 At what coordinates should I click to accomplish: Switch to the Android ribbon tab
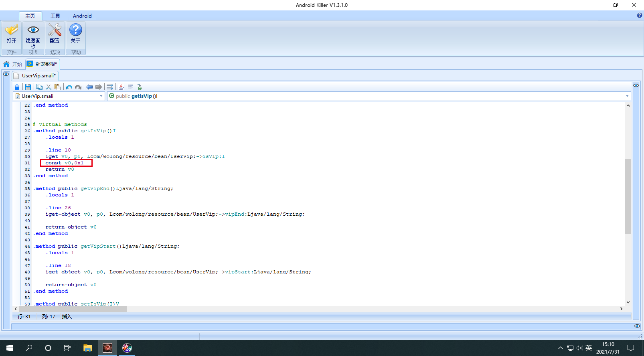(82, 16)
